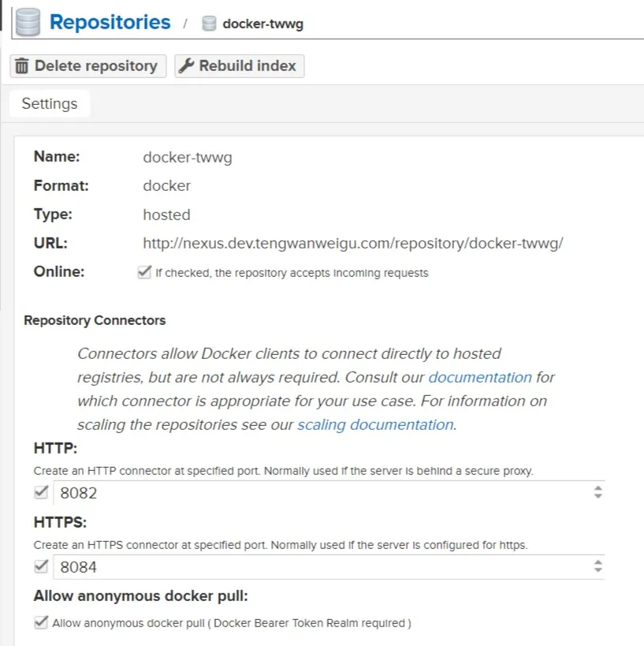The image size is (644, 646).
Task: Switch to the Settings tab
Action: coord(50,104)
